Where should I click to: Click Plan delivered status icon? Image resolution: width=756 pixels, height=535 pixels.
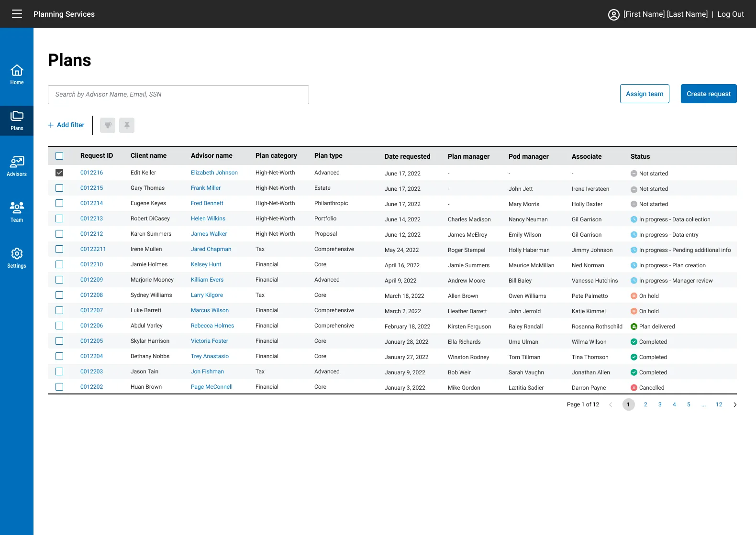[x=634, y=327]
